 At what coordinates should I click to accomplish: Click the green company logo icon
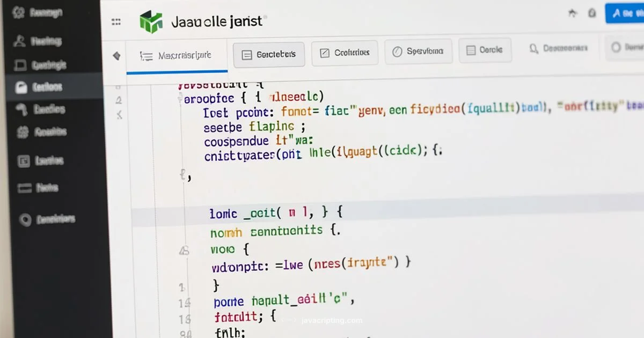click(x=151, y=20)
